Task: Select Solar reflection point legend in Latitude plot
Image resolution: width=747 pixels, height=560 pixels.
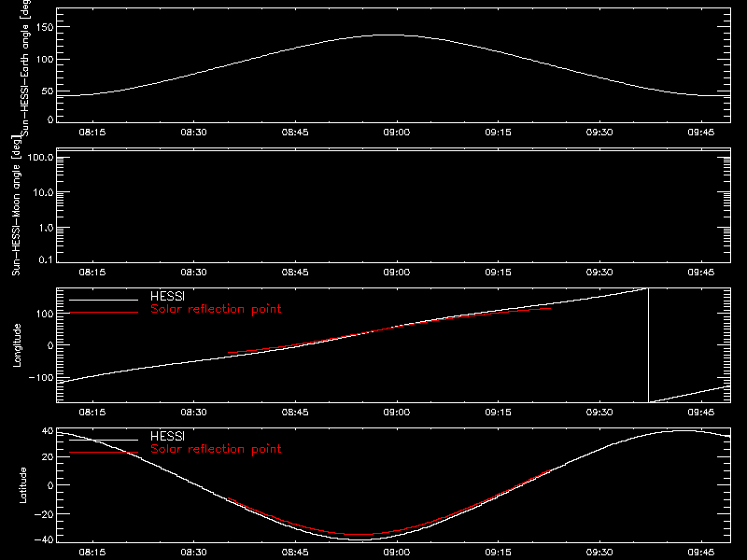Action: [216, 449]
